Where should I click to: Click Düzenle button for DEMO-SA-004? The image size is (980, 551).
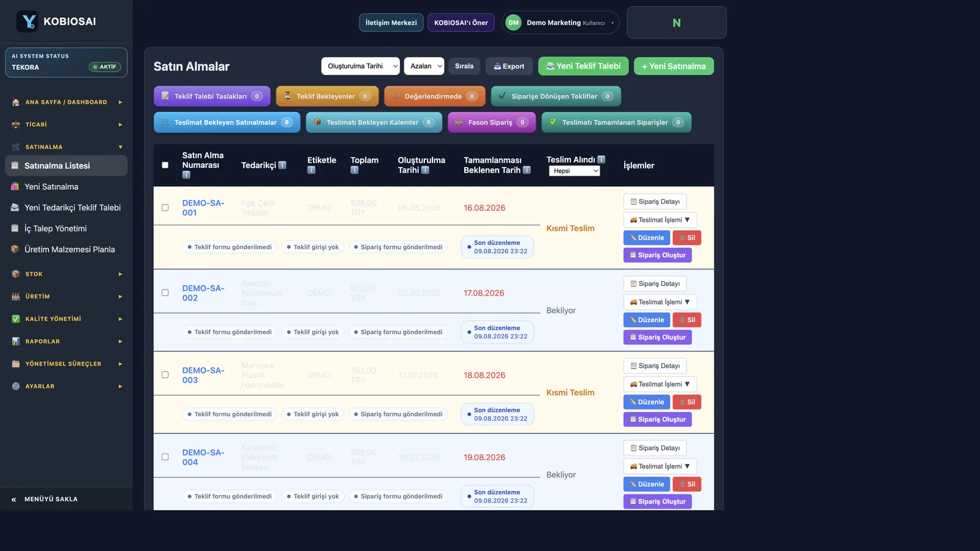click(647, 484)
